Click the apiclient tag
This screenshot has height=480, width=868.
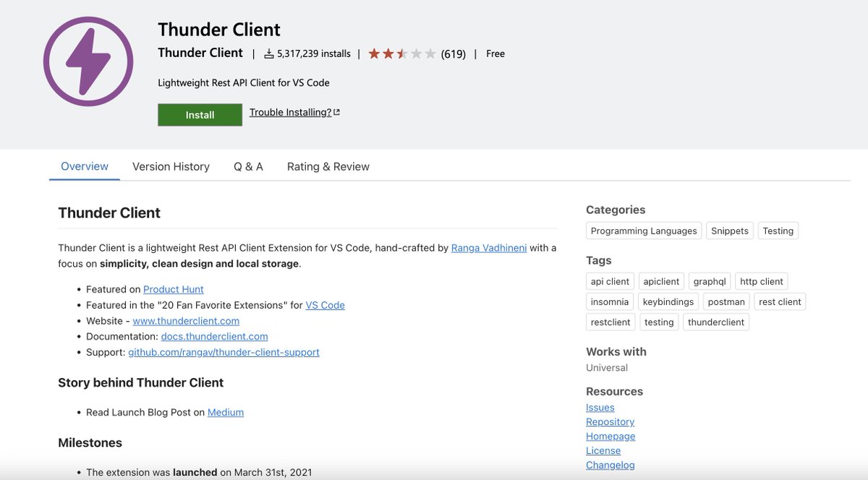[661, 281]
